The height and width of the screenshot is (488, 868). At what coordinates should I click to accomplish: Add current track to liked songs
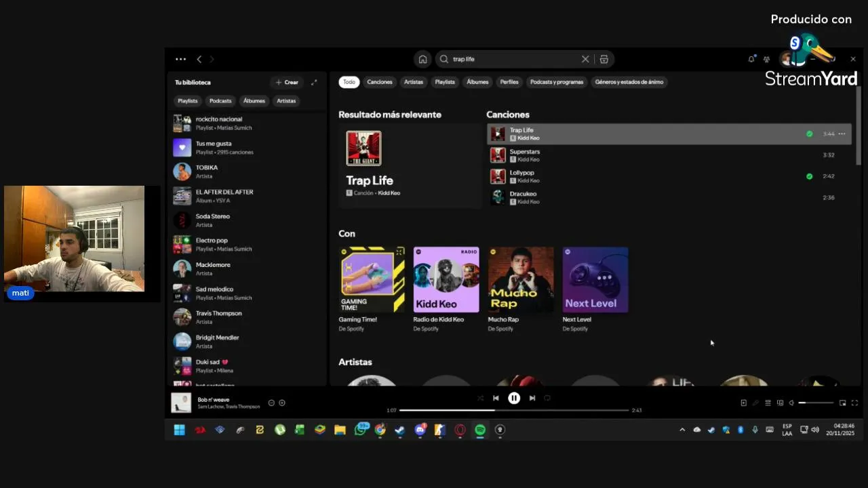[x=282, y=403]
